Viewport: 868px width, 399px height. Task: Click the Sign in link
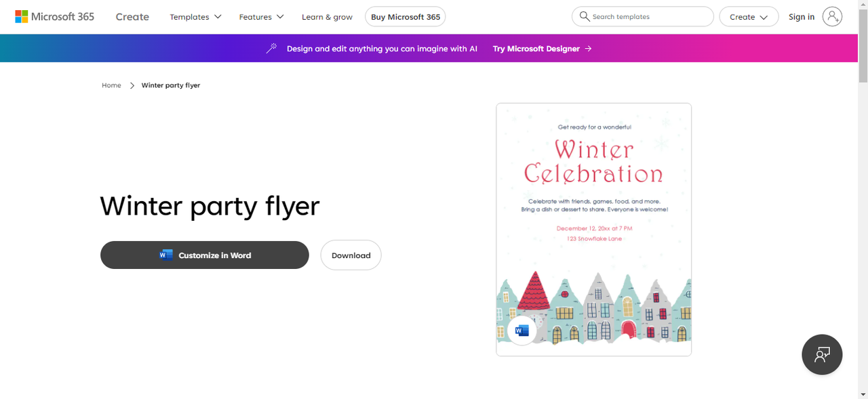pyautogui.click(x=801, y=17)
